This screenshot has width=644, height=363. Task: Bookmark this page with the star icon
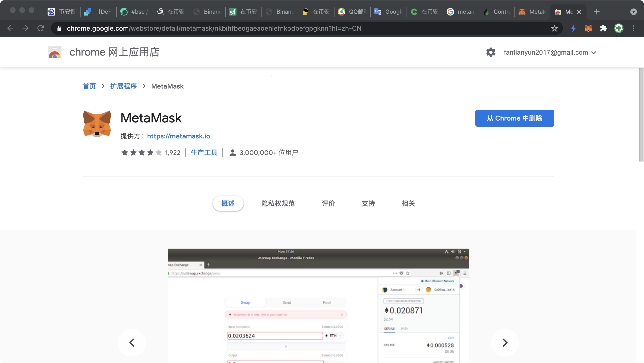(x=554, y=28)
